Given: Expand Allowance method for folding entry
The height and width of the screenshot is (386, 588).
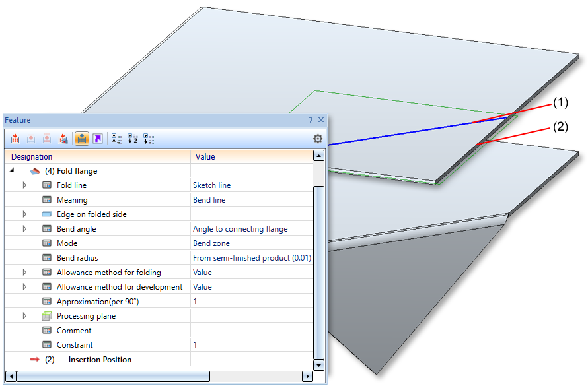Looking at the screenshot, I should (x=24, y=273).
